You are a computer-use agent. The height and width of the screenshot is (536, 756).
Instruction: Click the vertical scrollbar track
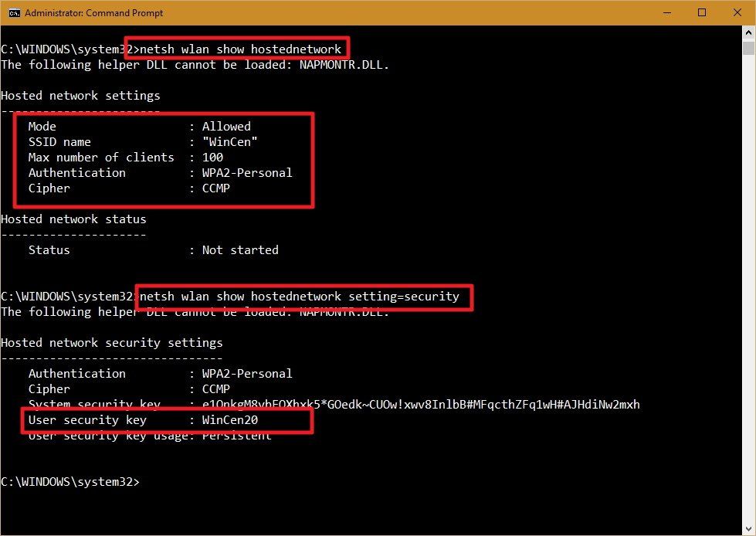pos(748,270)
